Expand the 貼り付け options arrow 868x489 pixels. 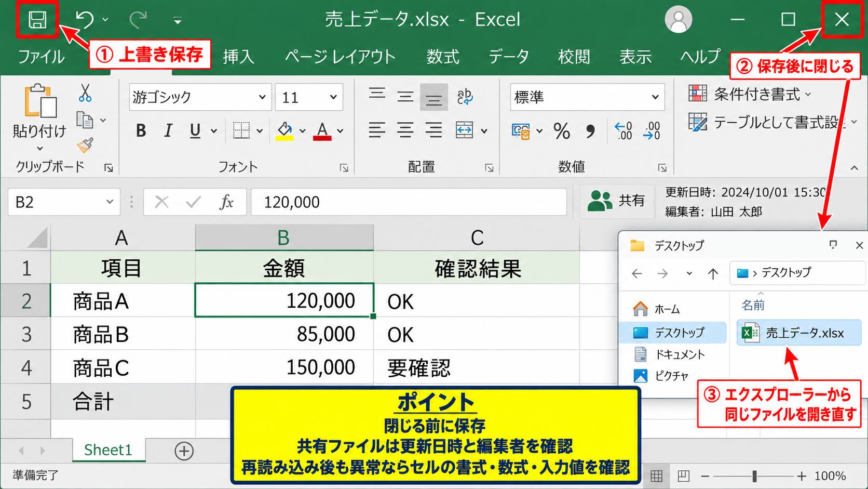[40, 149]
